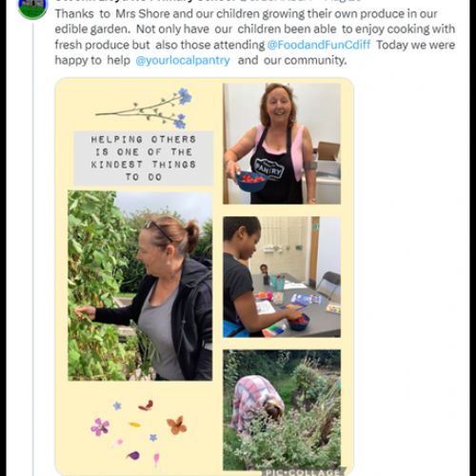The width and height of the screenshot is (476, 476).
Task: Open the partially visible account name header
Action: click(208, 1)
